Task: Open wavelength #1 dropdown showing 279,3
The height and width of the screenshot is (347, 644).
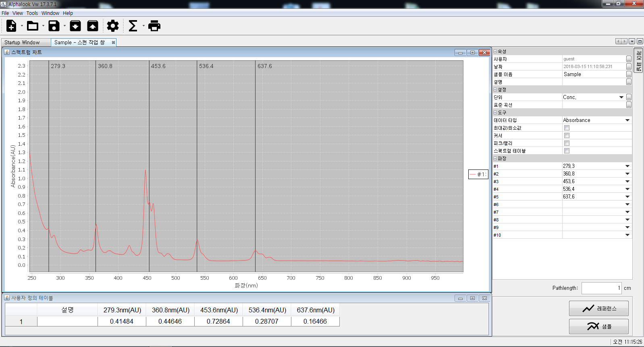Action: [x=627, y=166]
